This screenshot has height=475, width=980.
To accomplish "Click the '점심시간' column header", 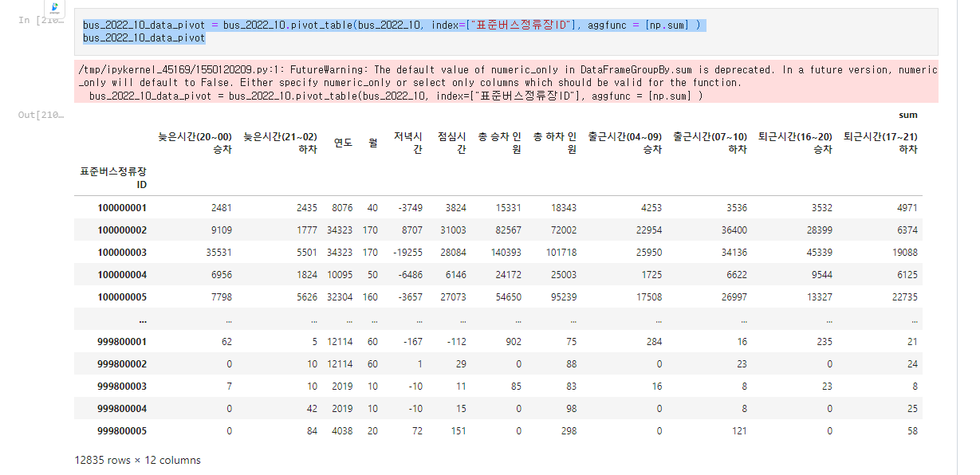I will tap(452, 143).
